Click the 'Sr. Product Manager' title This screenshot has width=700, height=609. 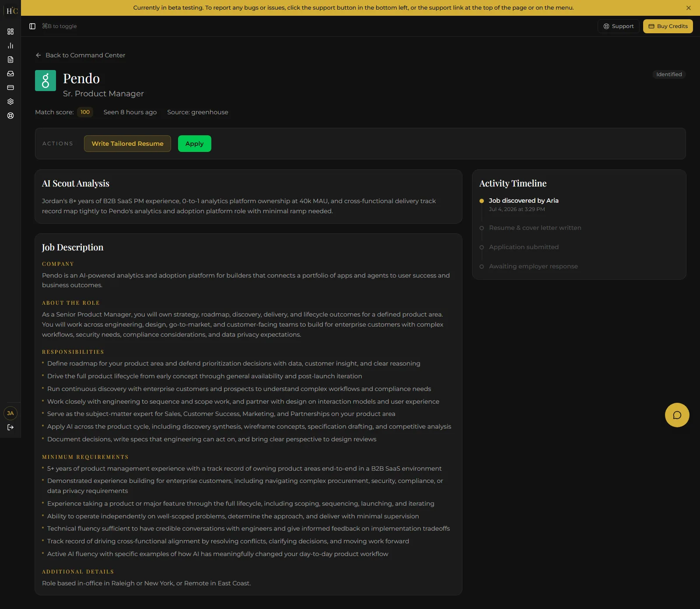point(103,94)
